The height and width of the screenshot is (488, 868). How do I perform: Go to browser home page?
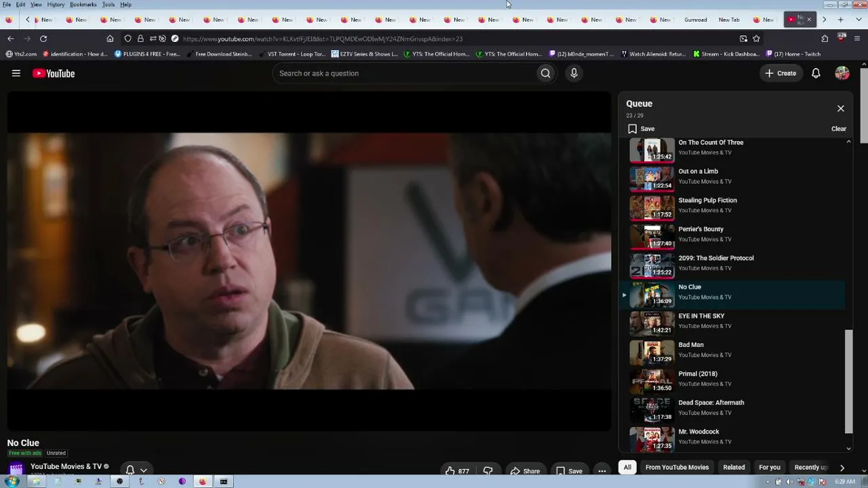(110, 39)
